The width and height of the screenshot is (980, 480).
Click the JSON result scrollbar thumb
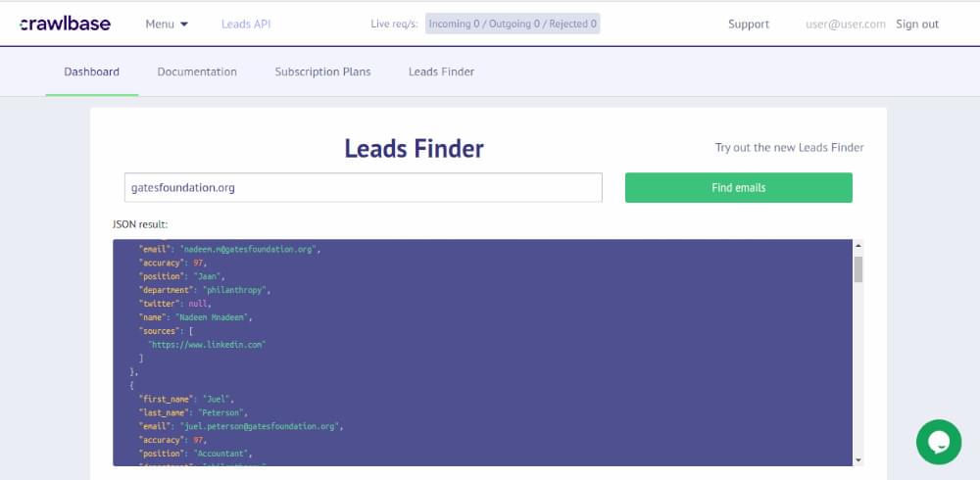coord(858,268)
